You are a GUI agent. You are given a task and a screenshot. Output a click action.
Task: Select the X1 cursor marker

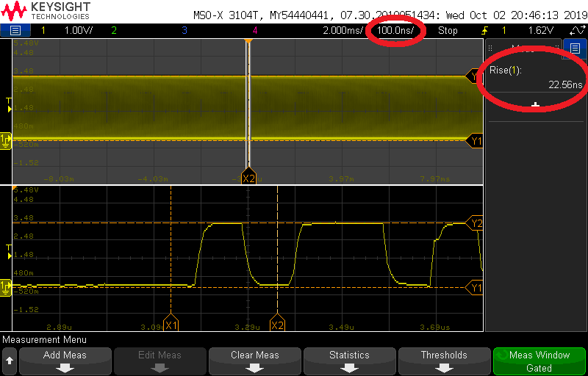(171, 325)
